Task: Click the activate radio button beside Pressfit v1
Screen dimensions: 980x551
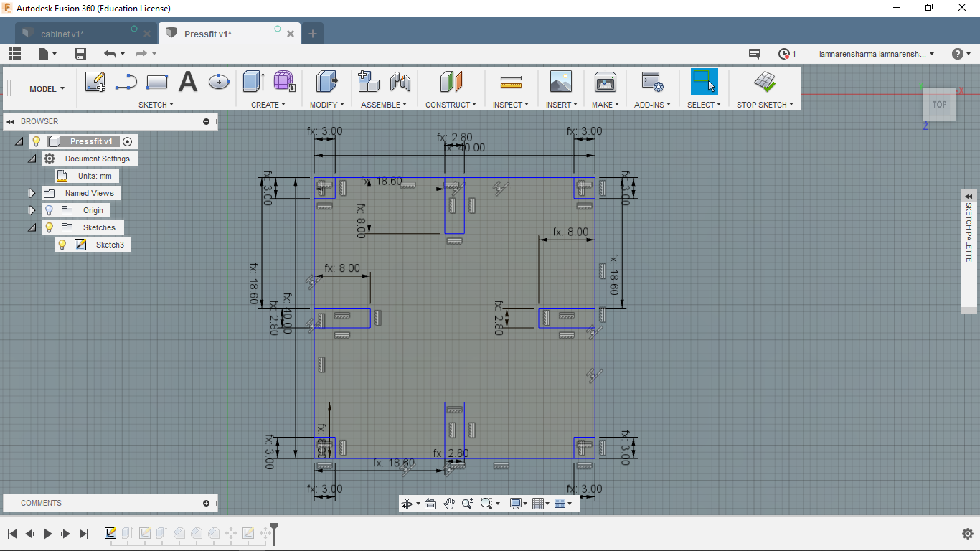Action: coord(128,141)
